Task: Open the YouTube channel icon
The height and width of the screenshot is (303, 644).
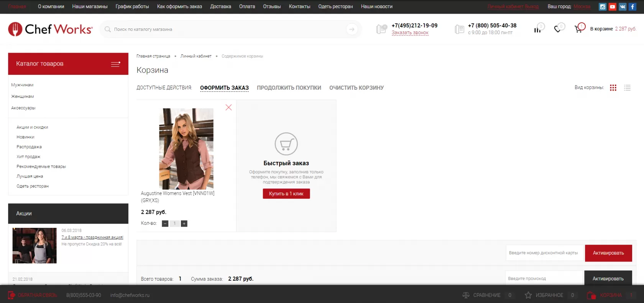Action: point(613,7)
